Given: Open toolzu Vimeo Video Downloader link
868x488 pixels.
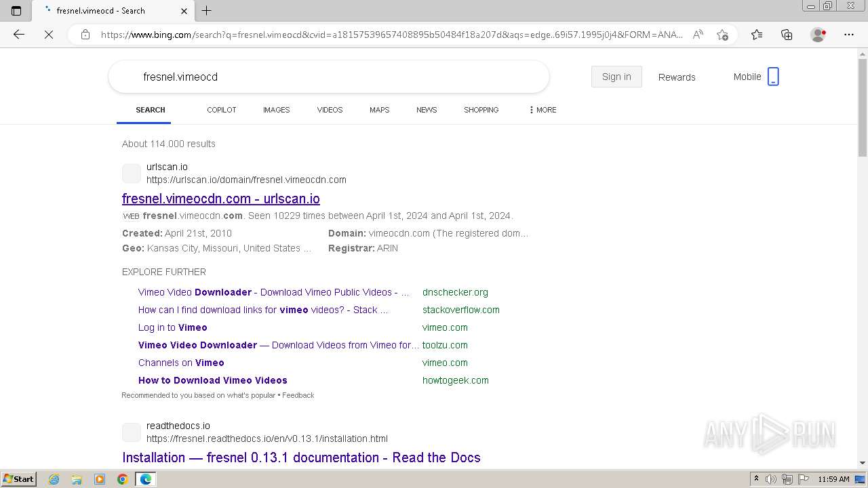Looking at the screenshot, I should [x=279, y=345].
